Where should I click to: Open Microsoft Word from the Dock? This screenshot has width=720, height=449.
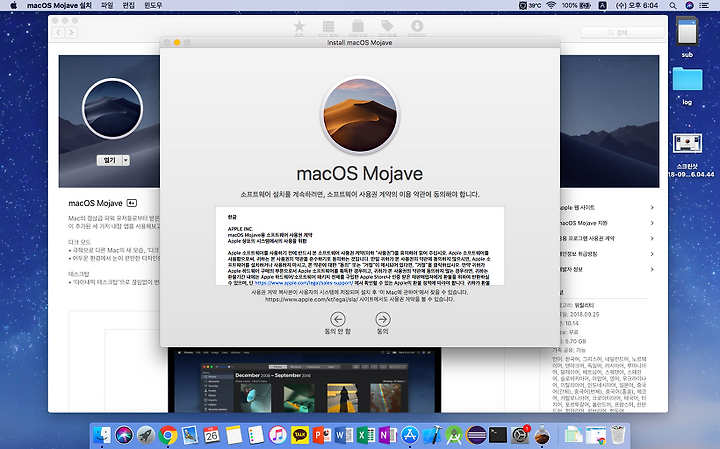click(x=343, y=435)
